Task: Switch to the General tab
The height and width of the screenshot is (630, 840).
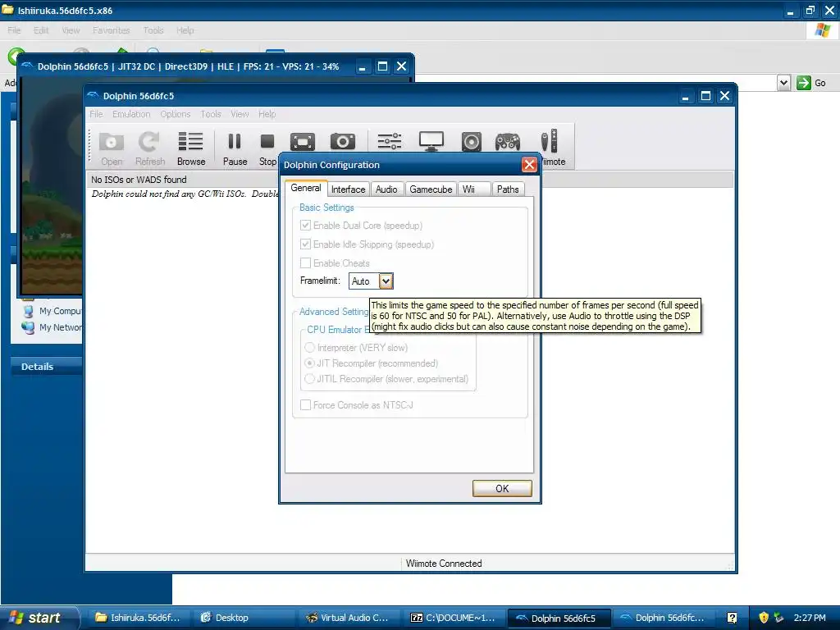Action: pos(306,188)
